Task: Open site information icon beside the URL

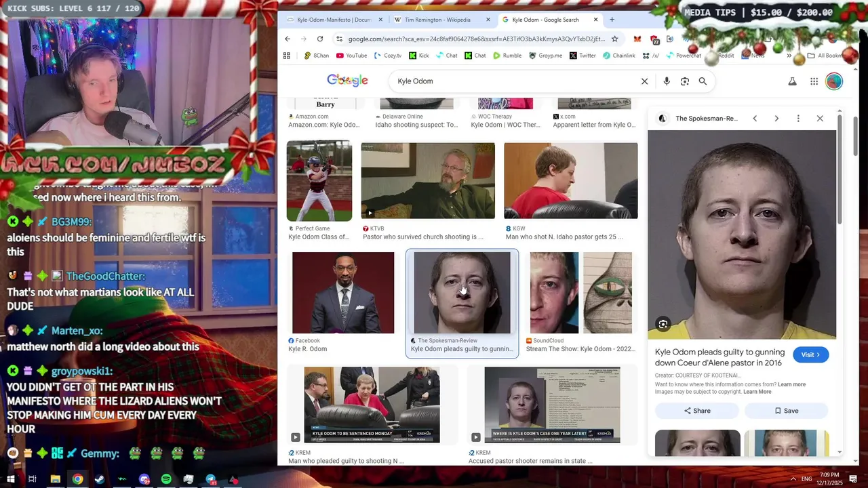Action: 339,39
